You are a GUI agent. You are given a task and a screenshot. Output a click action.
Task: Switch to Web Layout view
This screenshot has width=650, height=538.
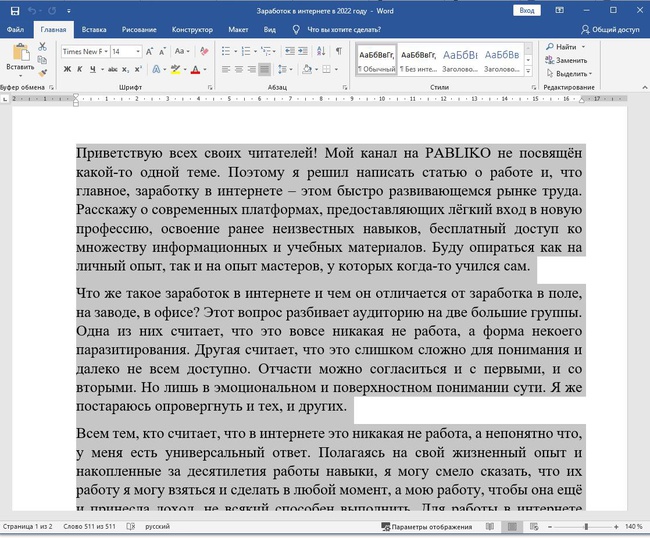click(534, 526)
